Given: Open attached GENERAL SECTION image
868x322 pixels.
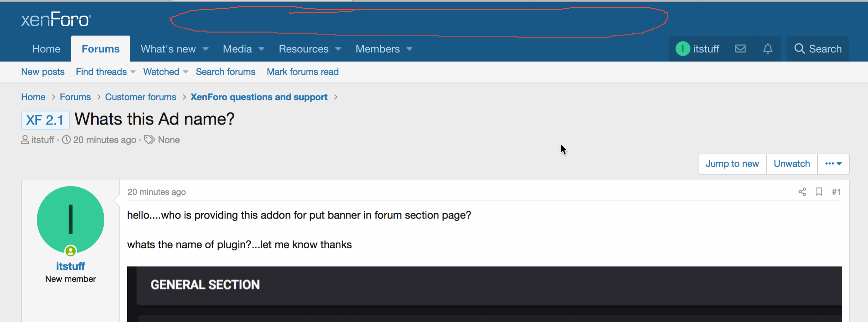Looking at the screenshot, I should click(x=484, y=294).
